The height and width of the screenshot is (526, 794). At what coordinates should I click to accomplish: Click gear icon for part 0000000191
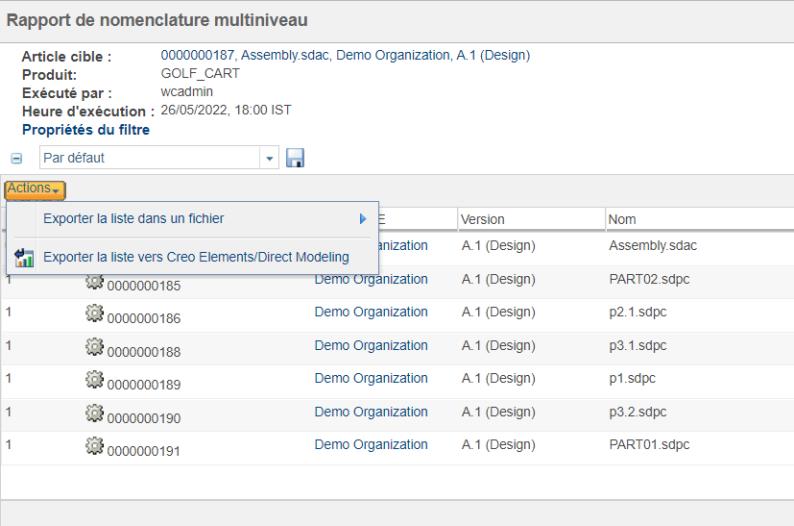tap(94, 446)
